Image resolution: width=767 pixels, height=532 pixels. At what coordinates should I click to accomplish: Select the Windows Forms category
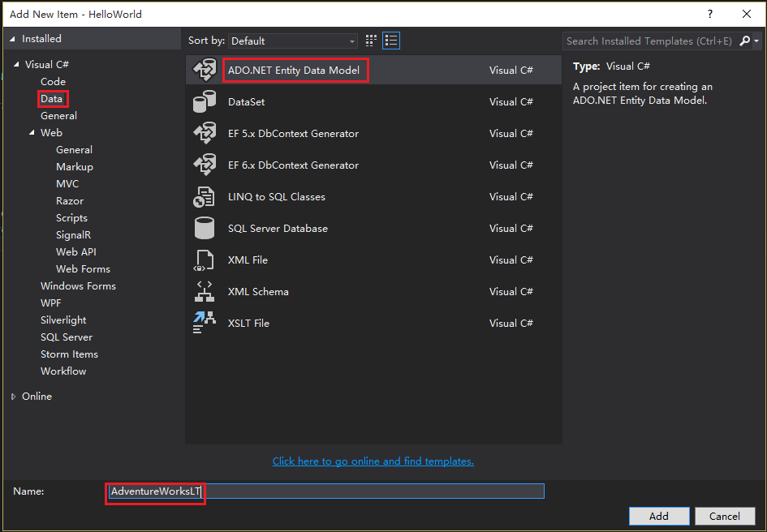click(x=78, y=286)
